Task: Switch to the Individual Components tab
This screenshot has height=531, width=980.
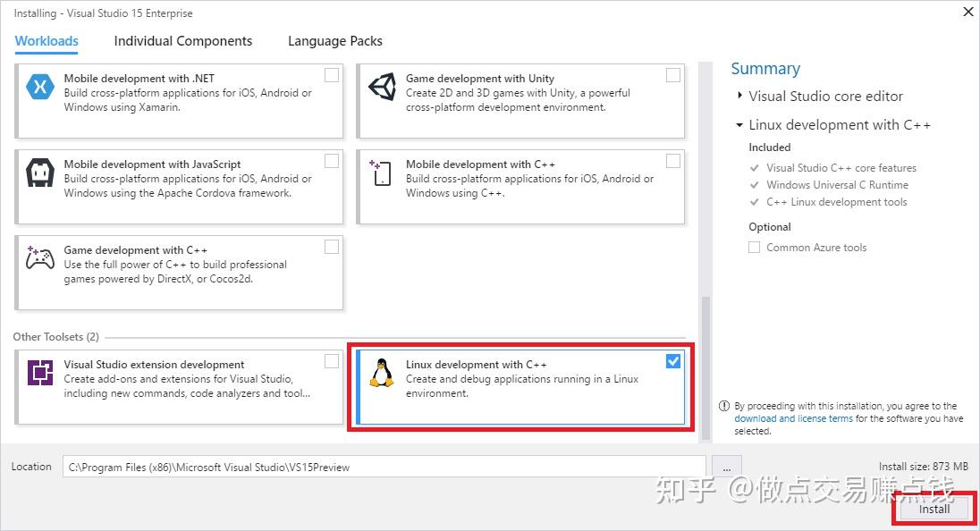Action: coord(182,41)
